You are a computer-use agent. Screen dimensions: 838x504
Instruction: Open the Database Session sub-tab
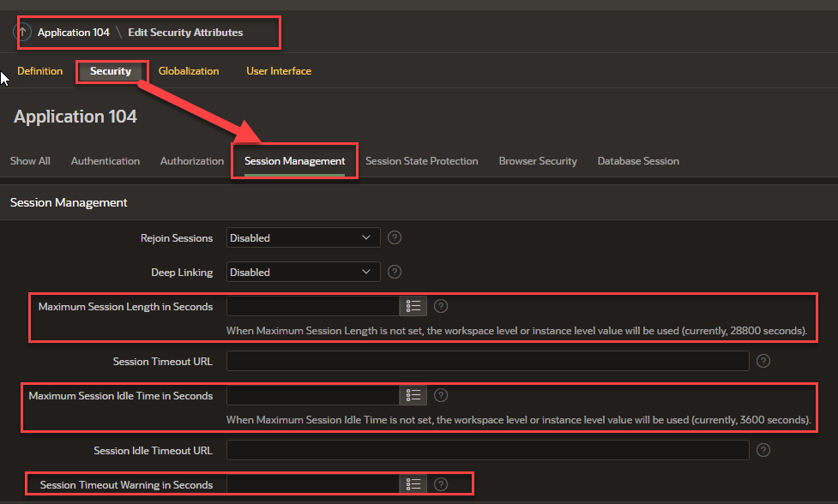(x=638, y=160)
